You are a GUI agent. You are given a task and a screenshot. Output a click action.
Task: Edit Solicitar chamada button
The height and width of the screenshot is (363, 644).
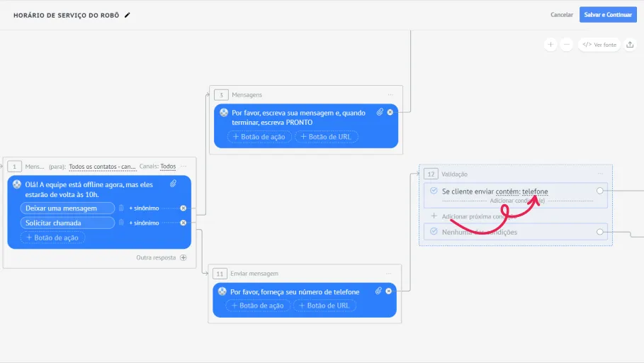[x=67, y=223]
